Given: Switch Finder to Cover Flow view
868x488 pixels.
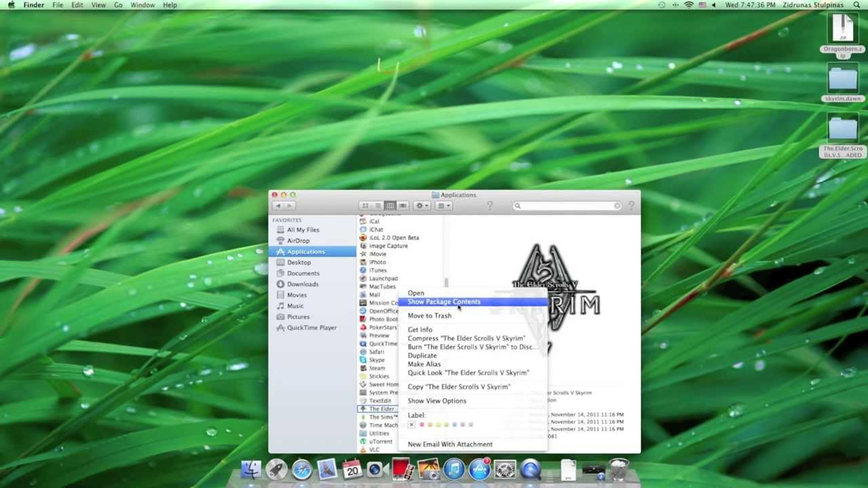Looking at the screenshot, I should point(403,205).
